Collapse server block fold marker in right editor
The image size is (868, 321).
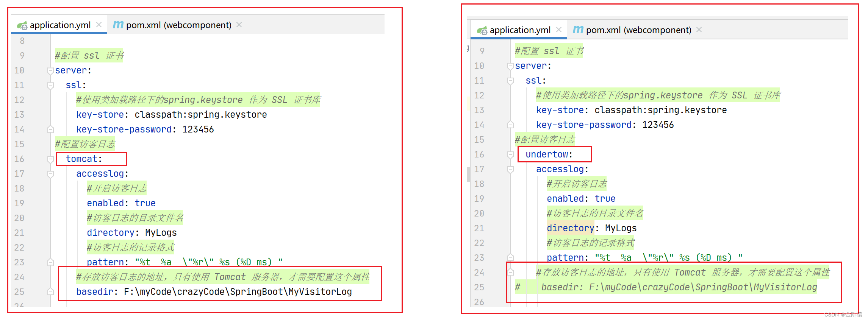[x=510, y=66]
